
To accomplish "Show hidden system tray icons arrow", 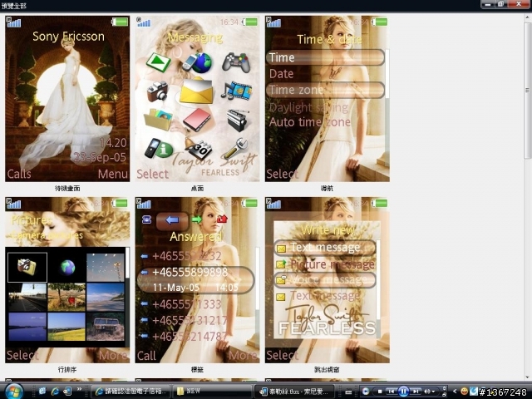I will 455,392.
